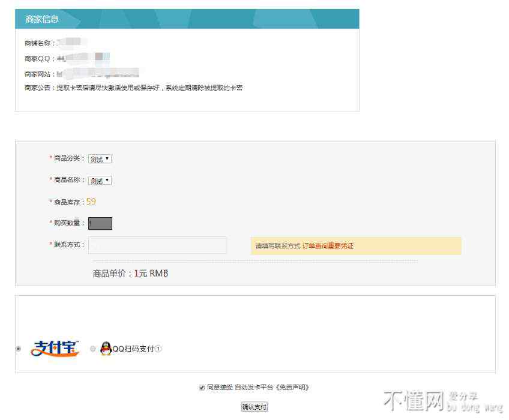Click the 商铺名称 label

click(x=39, y=43)
